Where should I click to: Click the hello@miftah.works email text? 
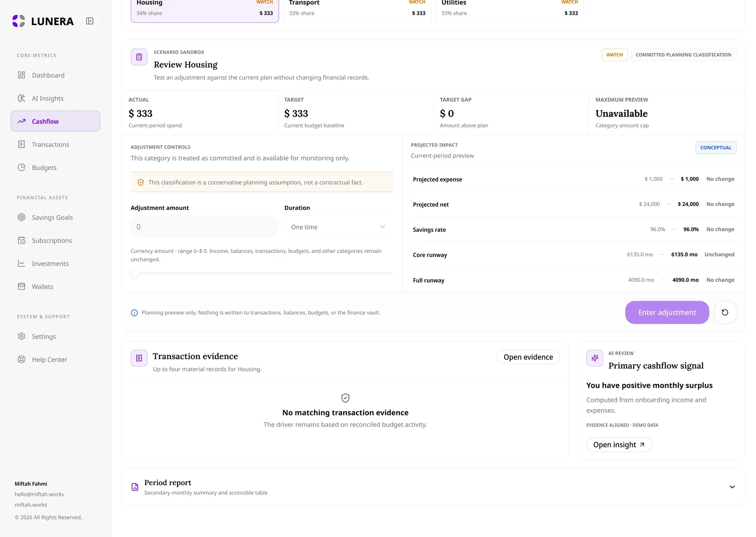coord(39,494)
